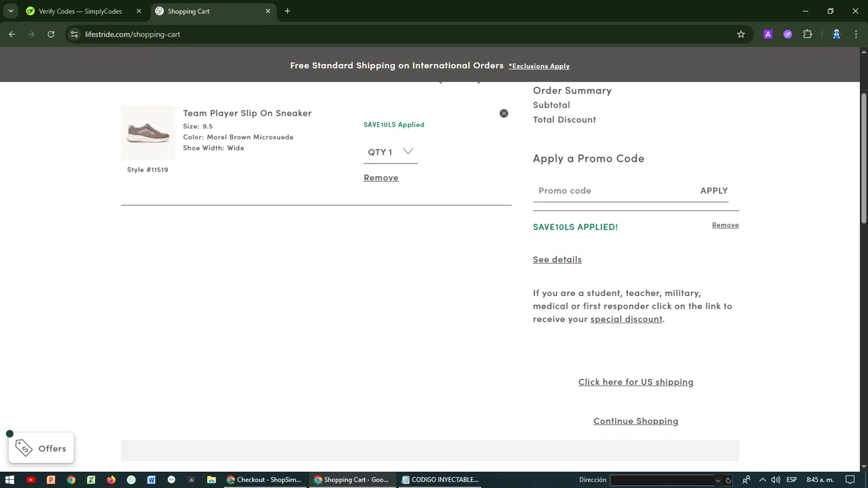Launch PowerPoint from the taskbar
Image resolution: width=868 pixels, height=488 pixels.
(51, 480)
